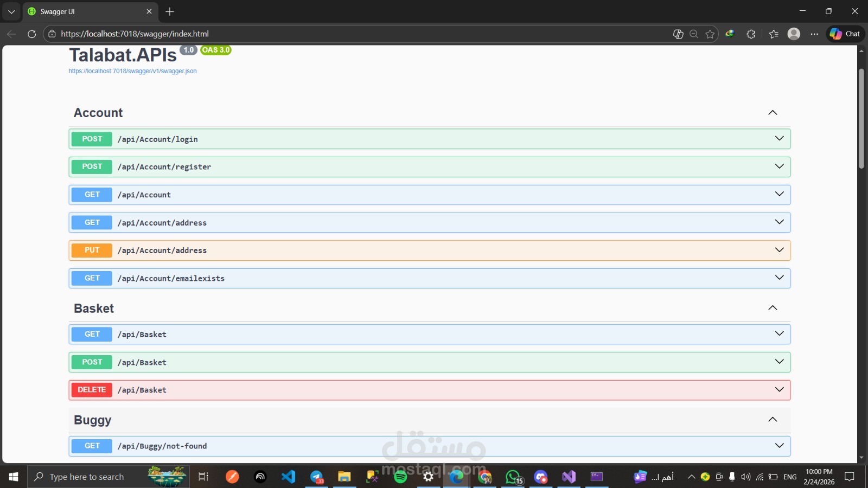Screen dimensions: 868x488
Task: Reload the Swagger page
Action: click(x=32, y=34)
